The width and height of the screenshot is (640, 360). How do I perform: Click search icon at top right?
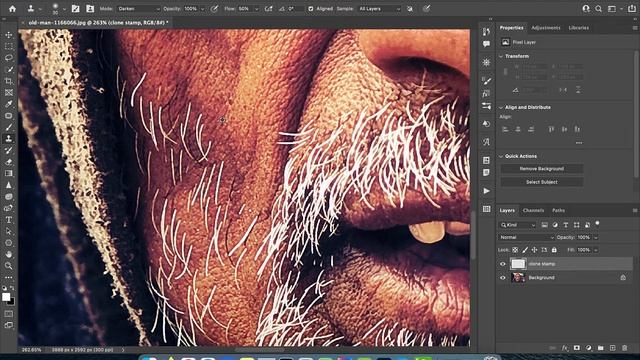coord(598,9)
